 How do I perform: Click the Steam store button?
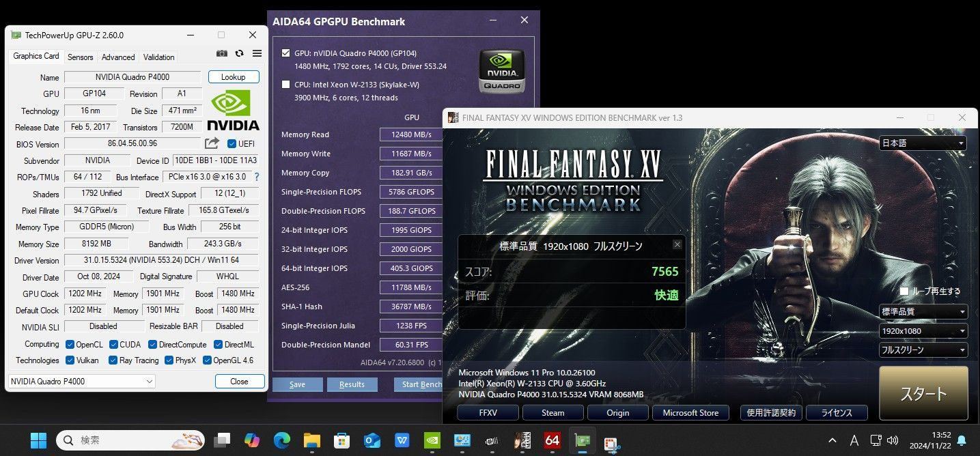click(553, 412)
